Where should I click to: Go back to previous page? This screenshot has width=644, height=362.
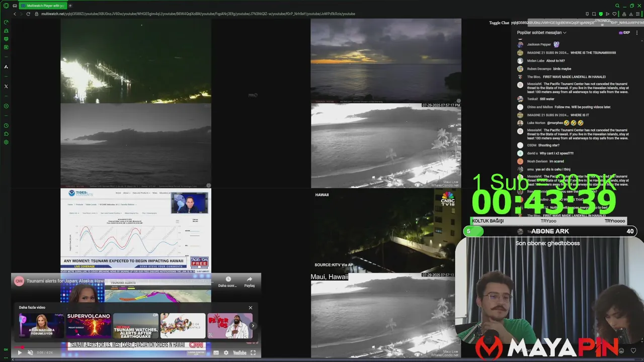15,14
